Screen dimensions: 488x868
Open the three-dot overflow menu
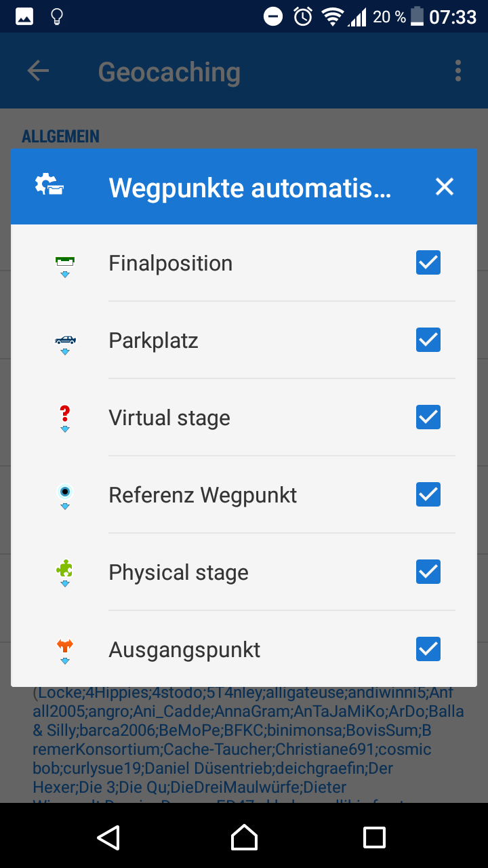pyautogui.click(x=458, y=71)
